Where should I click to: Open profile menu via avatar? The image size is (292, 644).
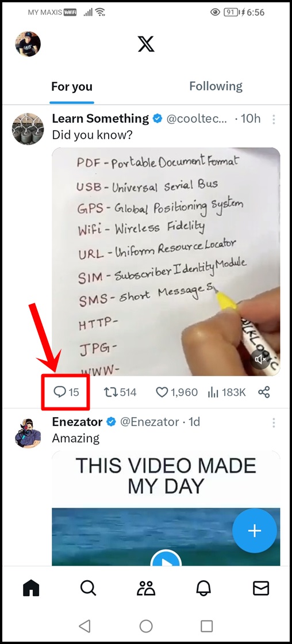pyautogui.click(x=28, y=44)
